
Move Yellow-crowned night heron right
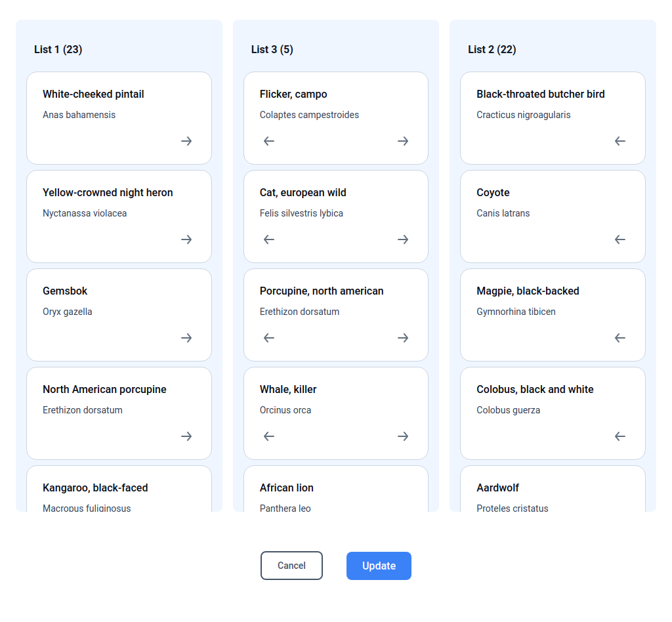[x=186, y=239]
